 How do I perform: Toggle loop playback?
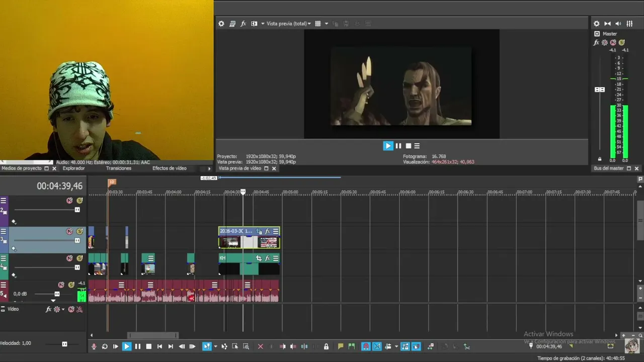pyautogui.click(x=105, y=346)
